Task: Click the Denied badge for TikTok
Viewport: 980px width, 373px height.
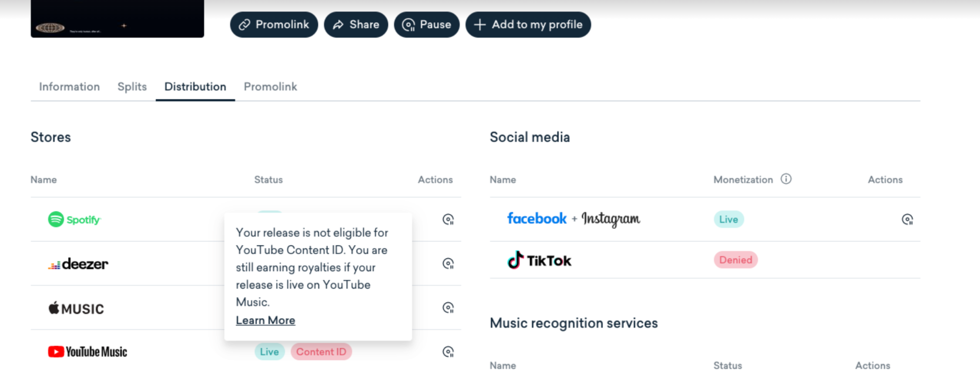Action: tap(735, 260)
